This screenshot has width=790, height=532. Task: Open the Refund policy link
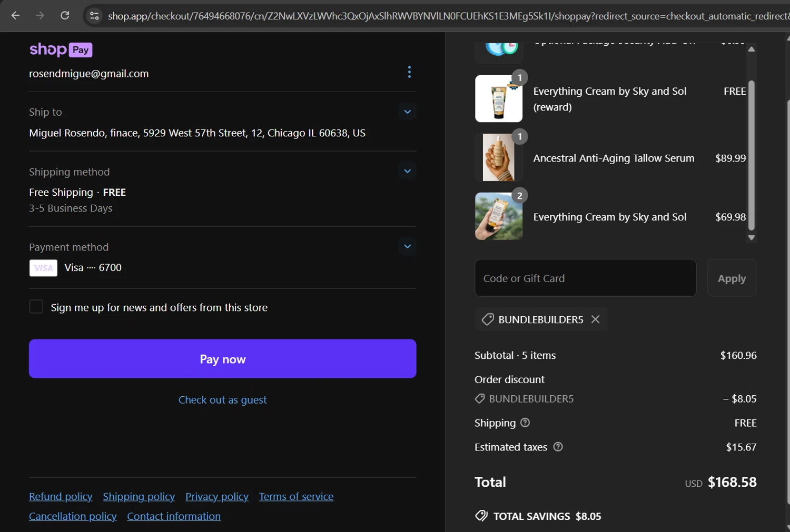coord(61,497)
